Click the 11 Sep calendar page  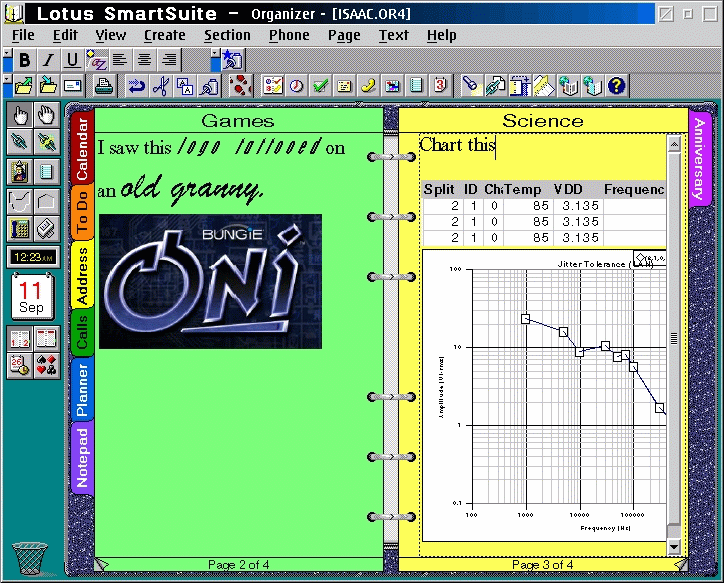[x=32, y=297]
